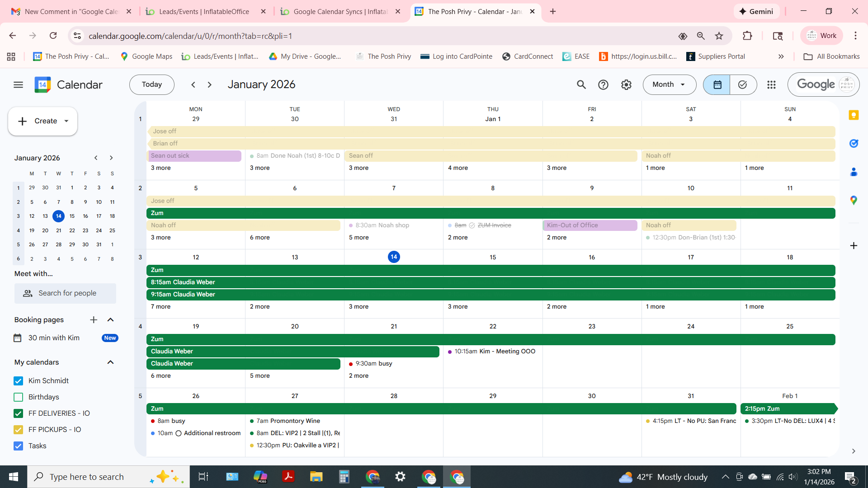Screen dimensions: 868x488
Task: Open the Settings menu gear icon
Action: [626, 84]
